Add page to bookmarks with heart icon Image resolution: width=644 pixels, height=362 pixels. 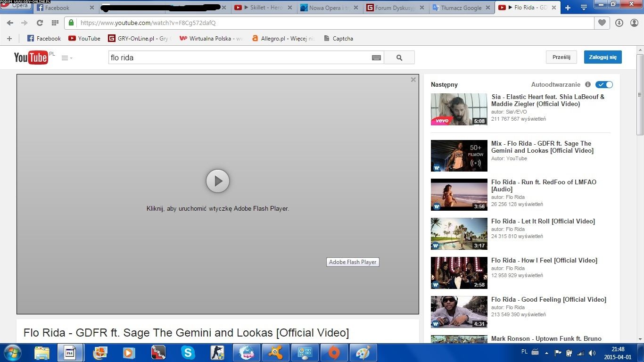tap(602, 23)
